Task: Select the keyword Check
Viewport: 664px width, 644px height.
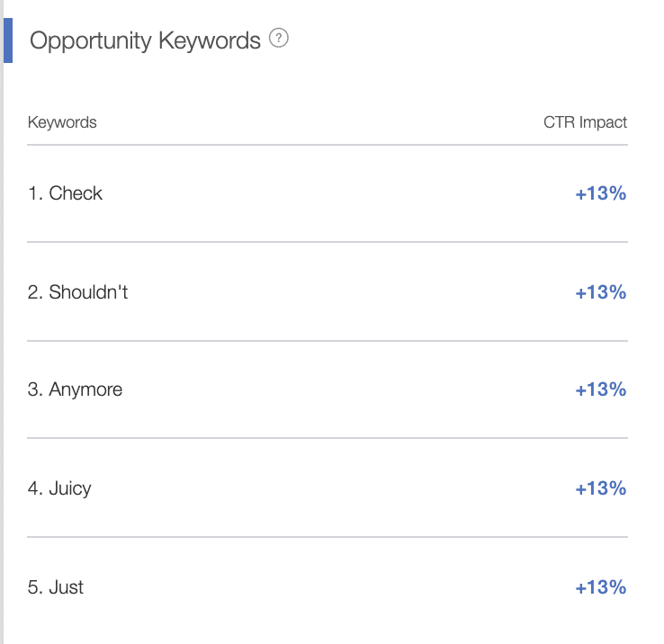Action: coord(76,193)
